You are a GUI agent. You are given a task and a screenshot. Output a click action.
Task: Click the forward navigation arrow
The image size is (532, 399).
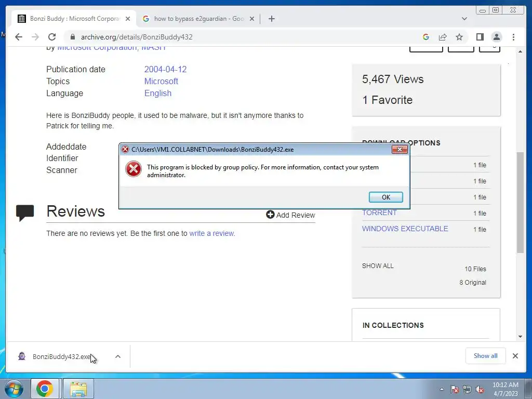[x=35, y=37]
